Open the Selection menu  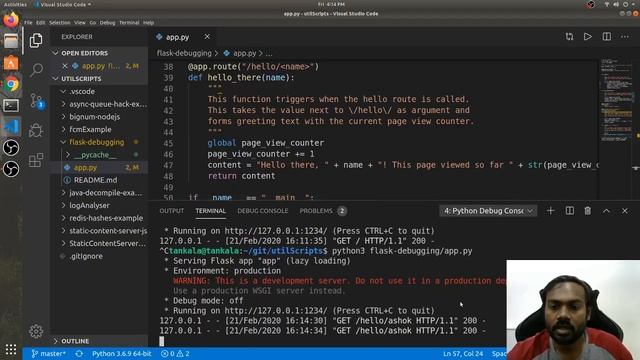pyautogui.click(x=60, y=23)
